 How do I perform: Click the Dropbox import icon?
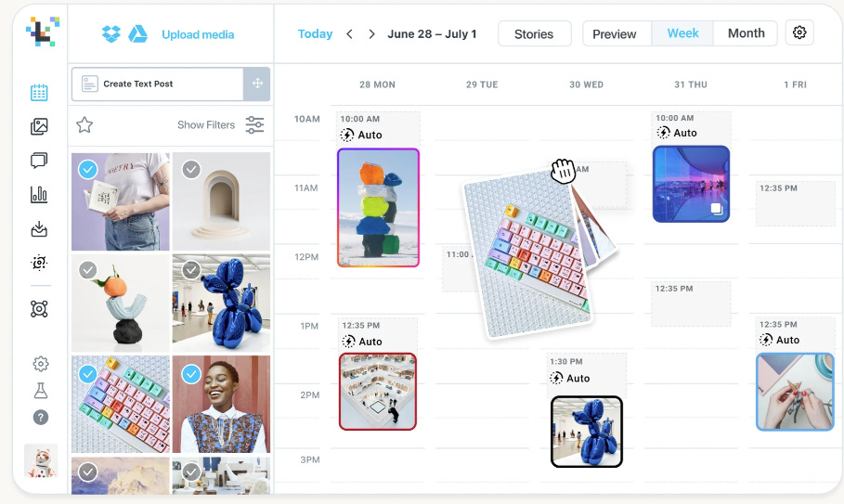(111, 34)
